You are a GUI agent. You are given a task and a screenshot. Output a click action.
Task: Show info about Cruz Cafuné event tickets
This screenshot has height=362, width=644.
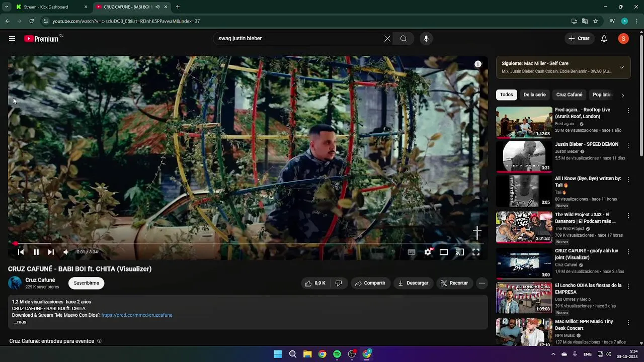pyautogui.click(x=99, y=341)
